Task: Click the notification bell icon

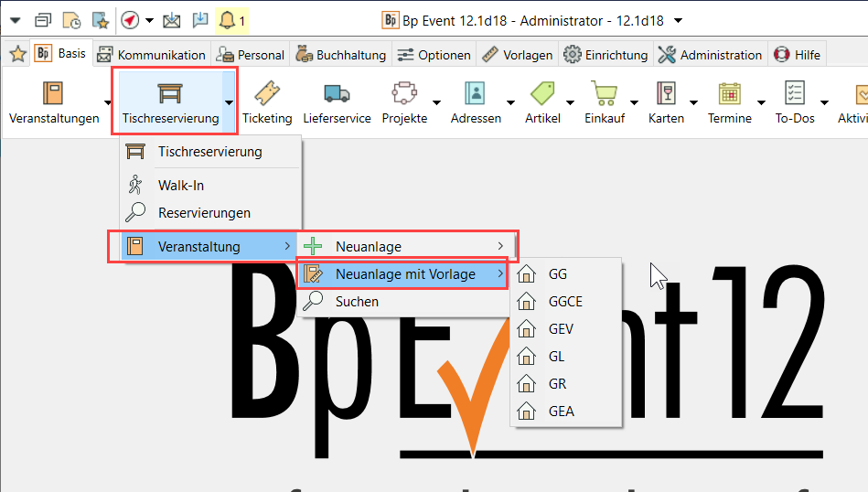Action: (225, 19)
